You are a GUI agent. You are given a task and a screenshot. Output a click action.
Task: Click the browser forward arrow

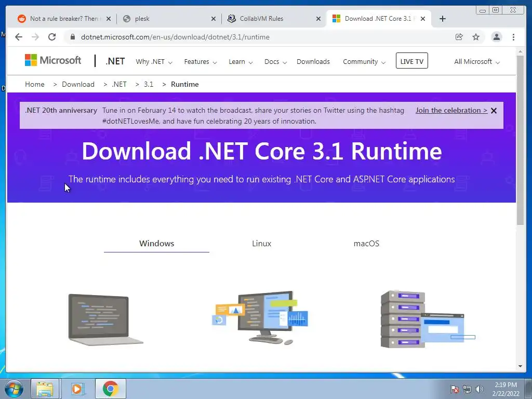tap(35, 37)
